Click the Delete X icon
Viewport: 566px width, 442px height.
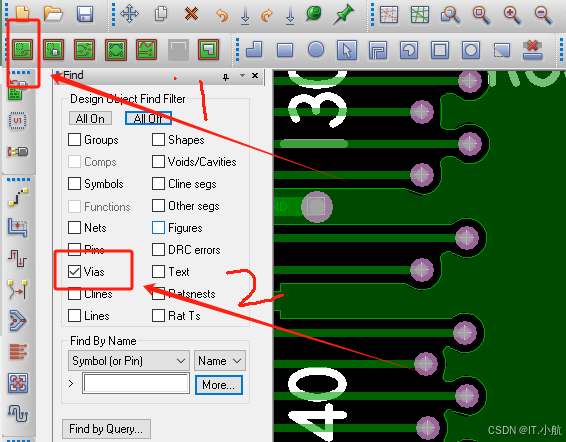(x=191, y=14)
